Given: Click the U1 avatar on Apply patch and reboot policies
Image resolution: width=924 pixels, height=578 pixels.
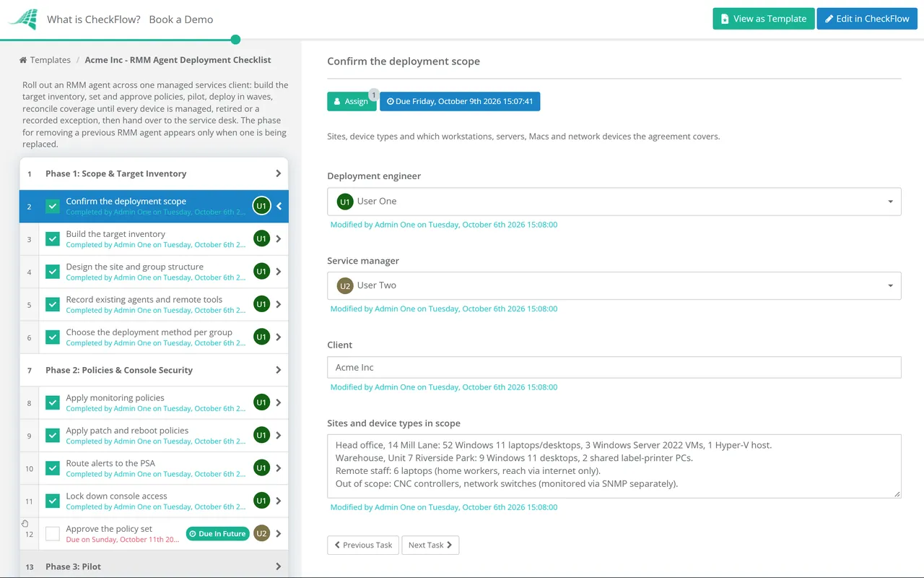Looking at the screenshot, I should click(261, 435).
